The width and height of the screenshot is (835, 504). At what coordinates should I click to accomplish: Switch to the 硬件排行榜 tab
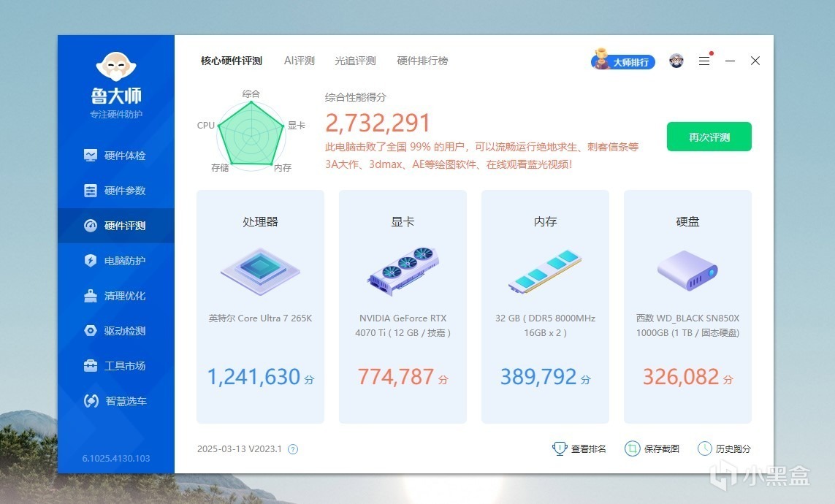pyautogui.click(x=422, y=61)
